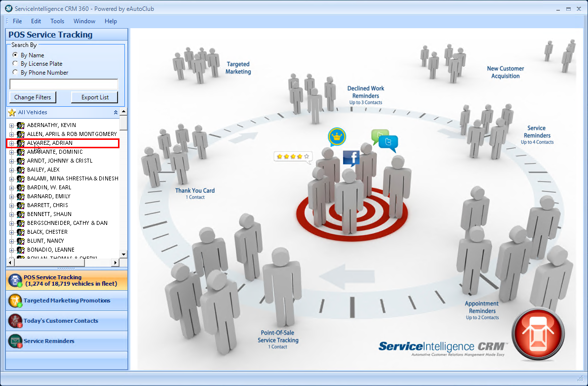The height and width of the screenshot is (386, 588).
Task: Click customer icon next to BARDIN, W. EARL
Action: click(21, 187)
